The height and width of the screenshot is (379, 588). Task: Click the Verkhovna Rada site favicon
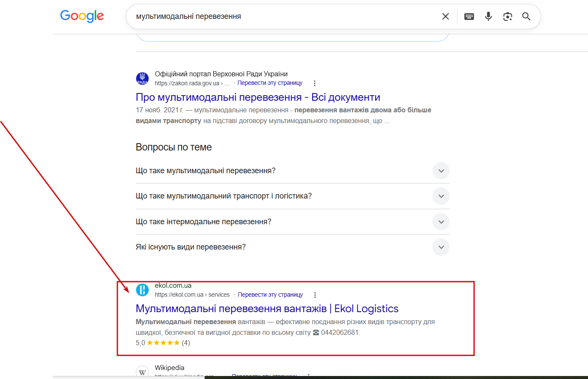point(142,78)
